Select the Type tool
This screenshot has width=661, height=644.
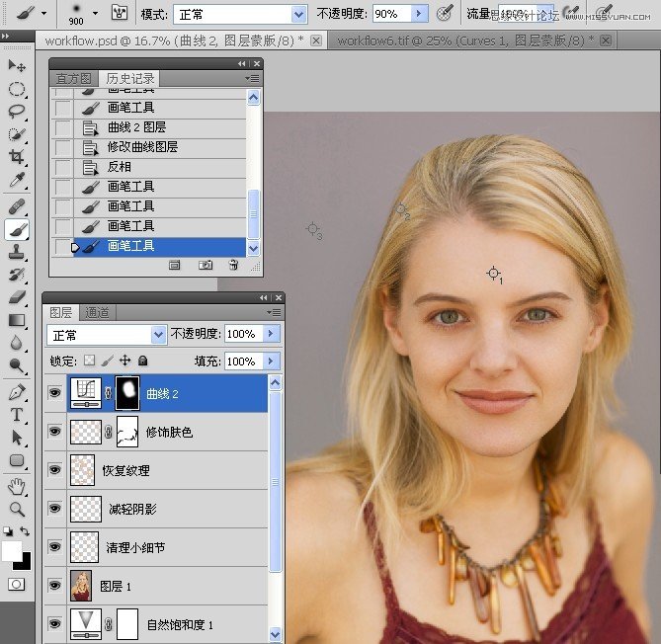tap(17, 414)
